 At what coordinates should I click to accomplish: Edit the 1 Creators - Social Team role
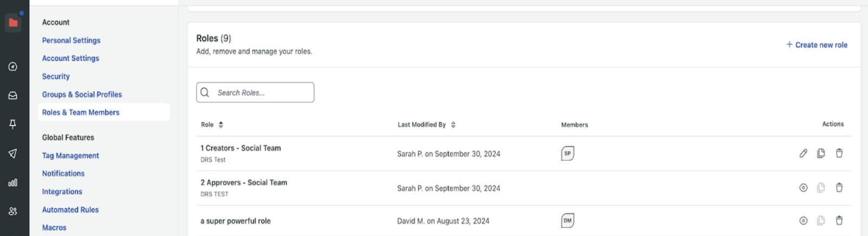[x=803, y=153]
